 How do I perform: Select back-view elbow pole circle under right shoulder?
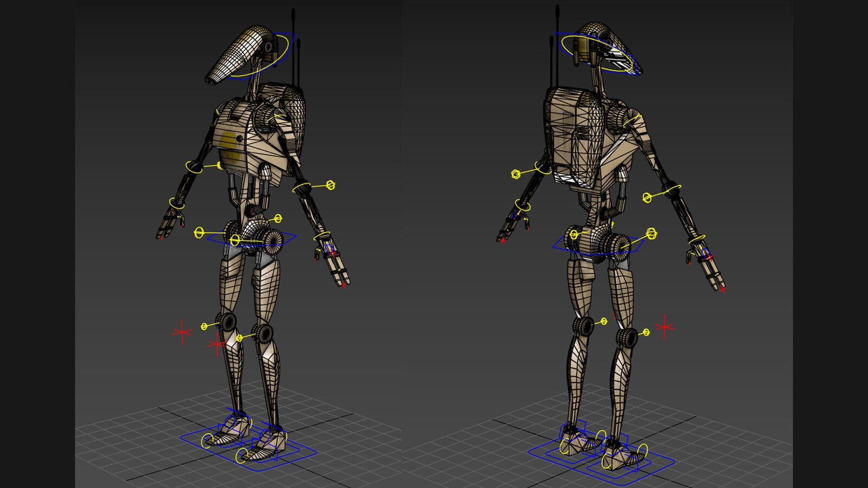click(647, 198)
